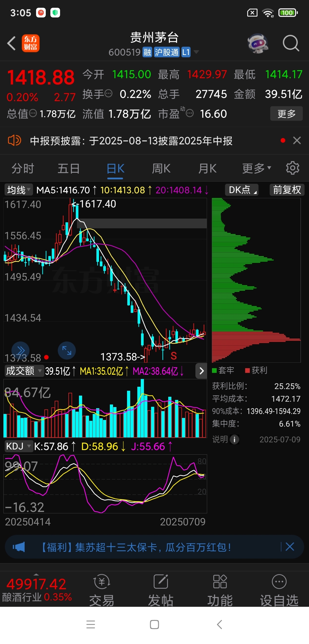Open 成交额 sub-indicator dropdown
Viewport: 309px width, 644px height.
click(x=24, y=371)
